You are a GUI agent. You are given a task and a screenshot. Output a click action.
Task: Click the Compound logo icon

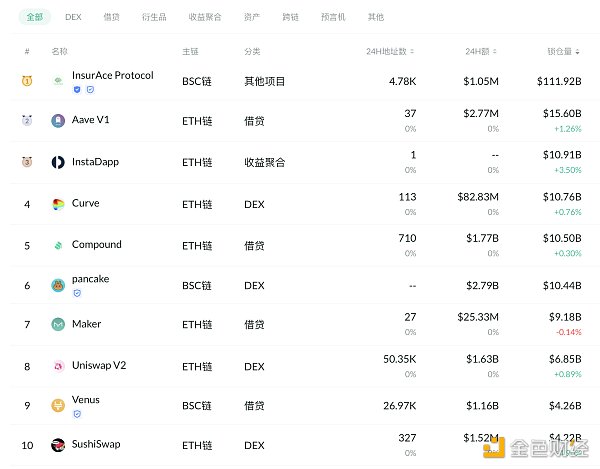coord(58,245)
